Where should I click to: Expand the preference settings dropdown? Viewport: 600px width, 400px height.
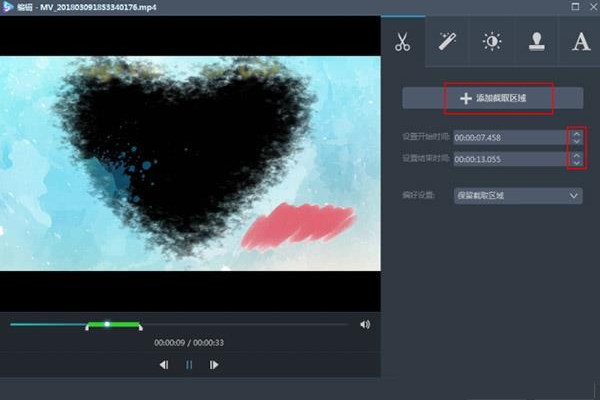(x=518, y=196)
